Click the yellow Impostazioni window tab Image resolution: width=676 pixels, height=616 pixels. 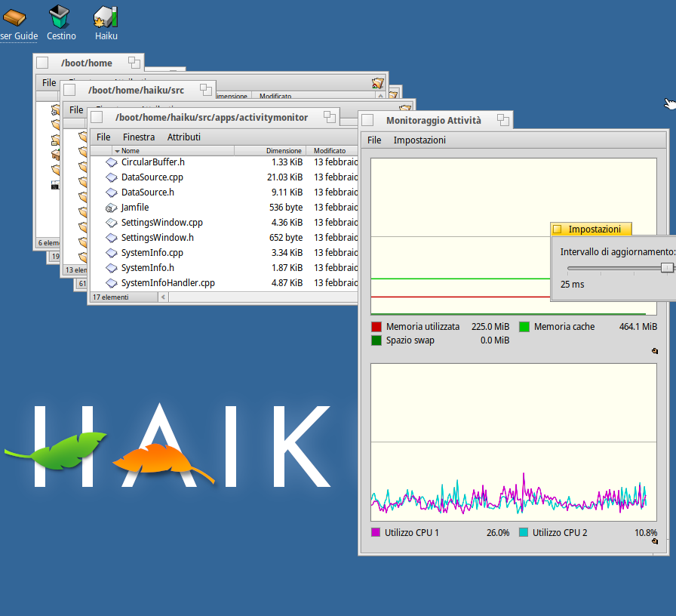591,229
